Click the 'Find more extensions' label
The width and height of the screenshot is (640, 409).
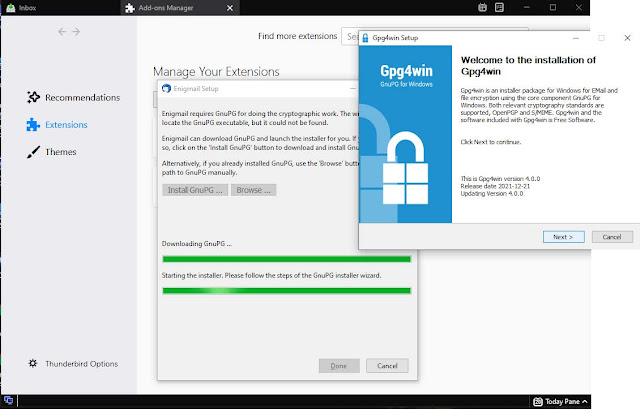[298, 36]
